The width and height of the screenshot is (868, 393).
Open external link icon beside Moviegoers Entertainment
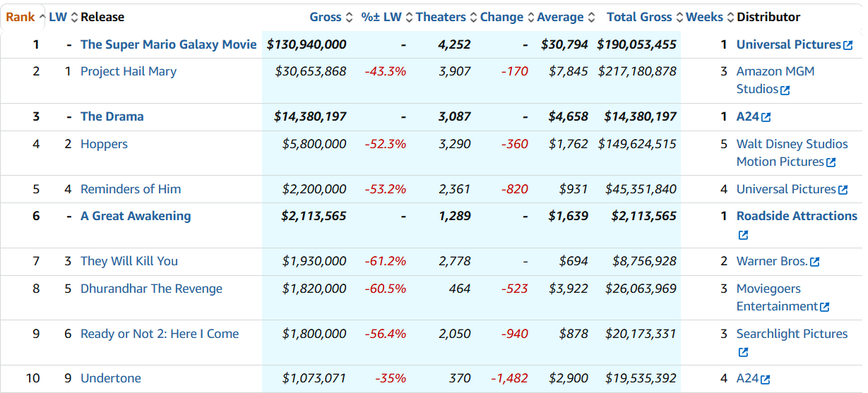pos(825,307)
